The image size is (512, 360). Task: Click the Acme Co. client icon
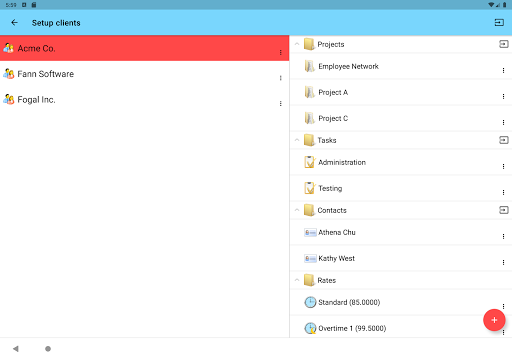tap(9, 48)
